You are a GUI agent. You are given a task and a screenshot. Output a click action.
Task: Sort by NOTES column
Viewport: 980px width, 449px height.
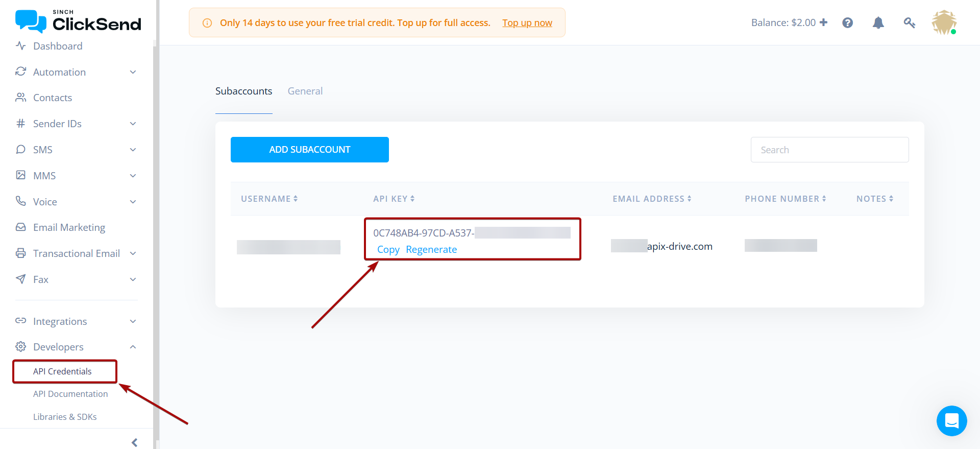875,199
